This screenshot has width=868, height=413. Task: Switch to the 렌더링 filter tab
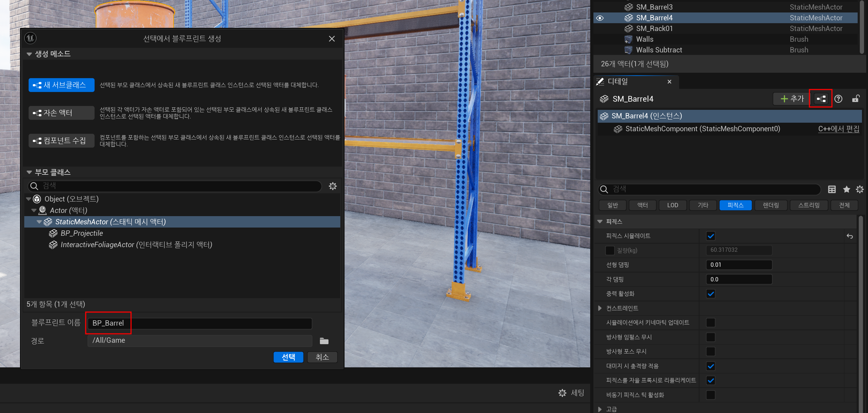771,205
